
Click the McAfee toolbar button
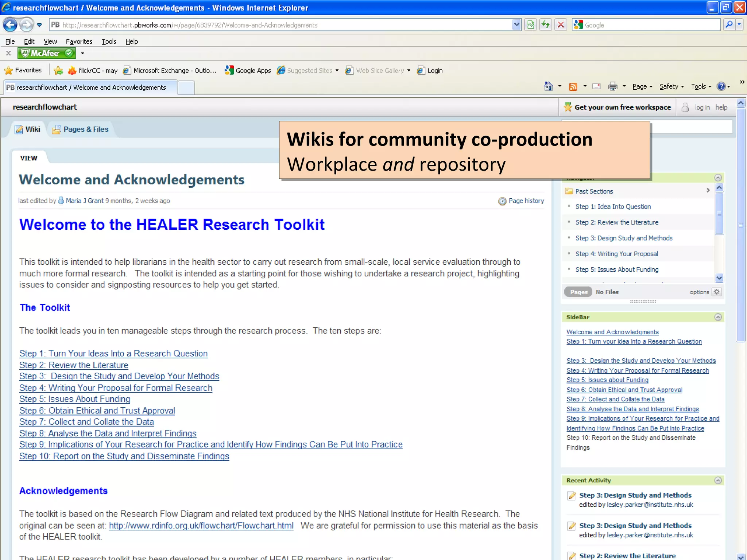pos(47,53)
